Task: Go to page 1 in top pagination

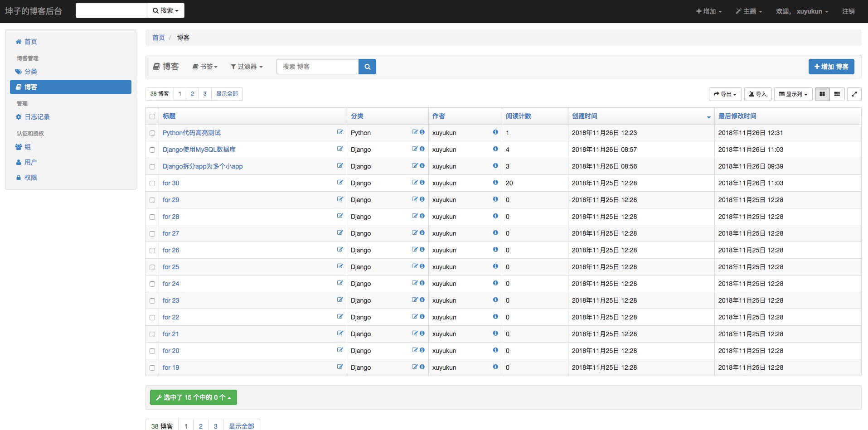Action: pos(180,94)
